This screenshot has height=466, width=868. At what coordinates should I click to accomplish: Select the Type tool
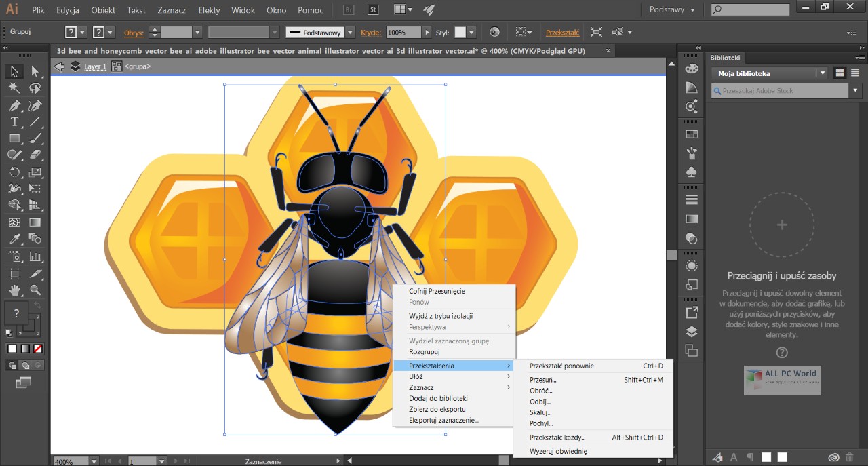point(14,122)
